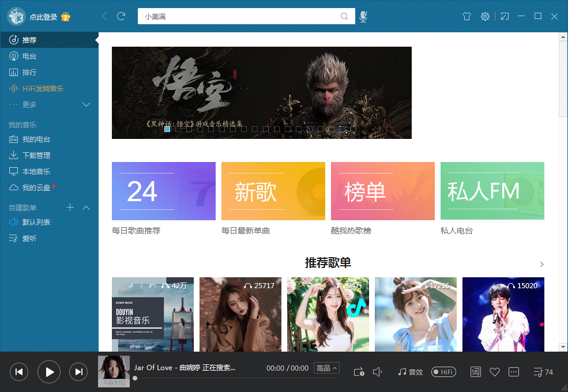
Task: Open the 高品 audio quality dropdown
Action: pyautogui.click(x=326, y=368)
